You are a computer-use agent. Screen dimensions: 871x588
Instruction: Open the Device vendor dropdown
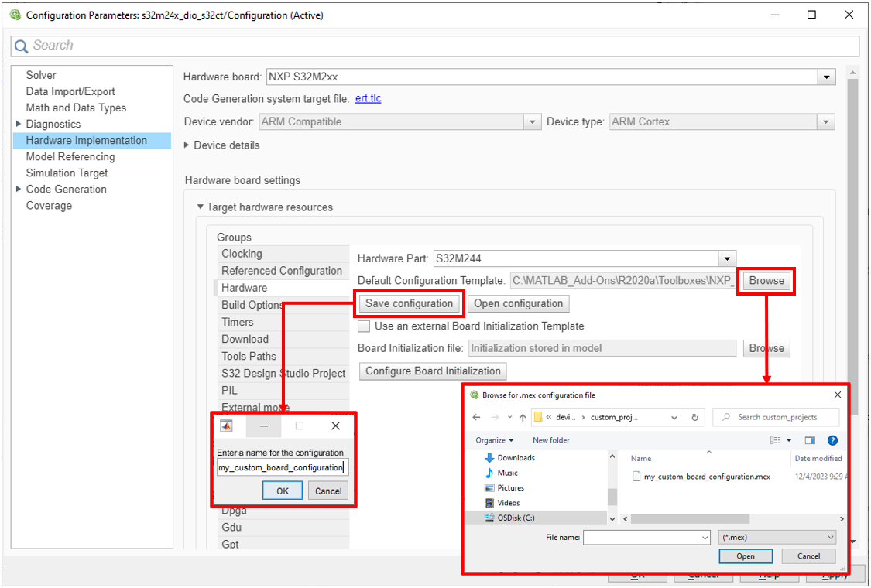point(532,121)
